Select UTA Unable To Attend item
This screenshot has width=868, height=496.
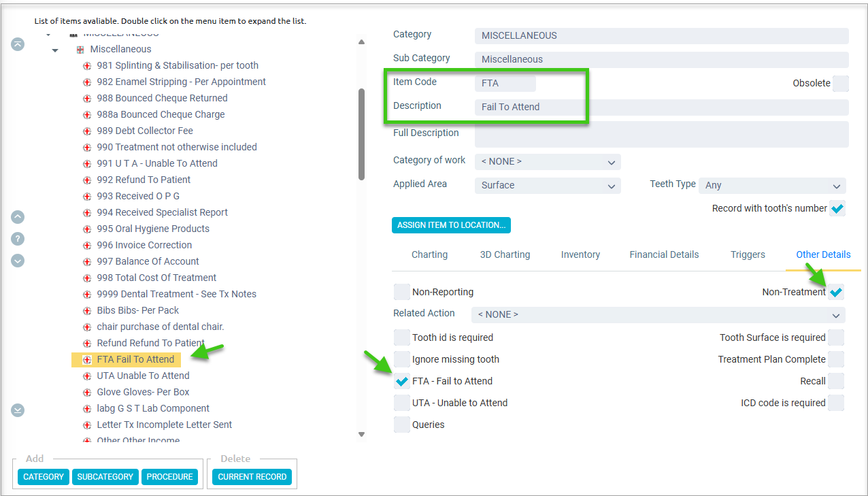143,376
